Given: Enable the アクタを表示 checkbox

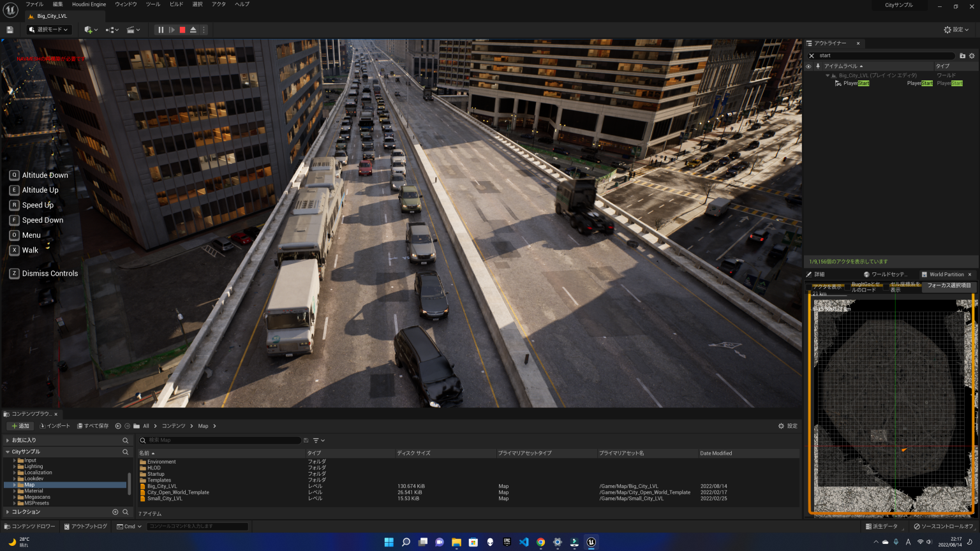Looking at the screenshot, I should point(808,286).
